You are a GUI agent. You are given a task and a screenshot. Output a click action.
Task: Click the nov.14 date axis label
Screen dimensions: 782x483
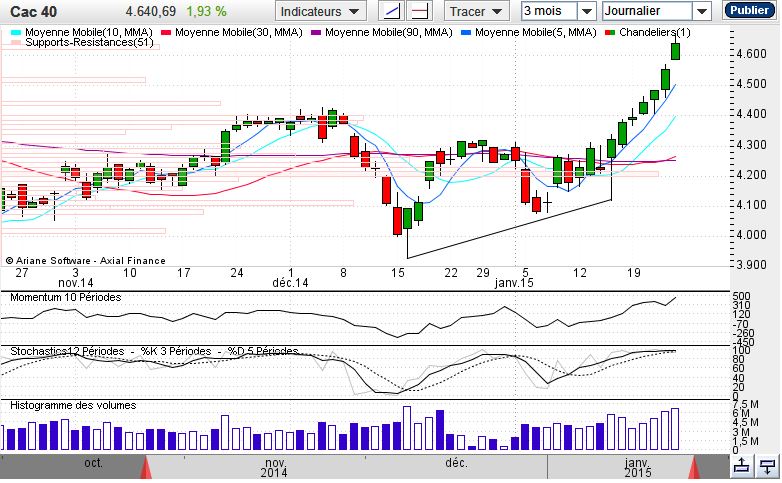point(75,283)
